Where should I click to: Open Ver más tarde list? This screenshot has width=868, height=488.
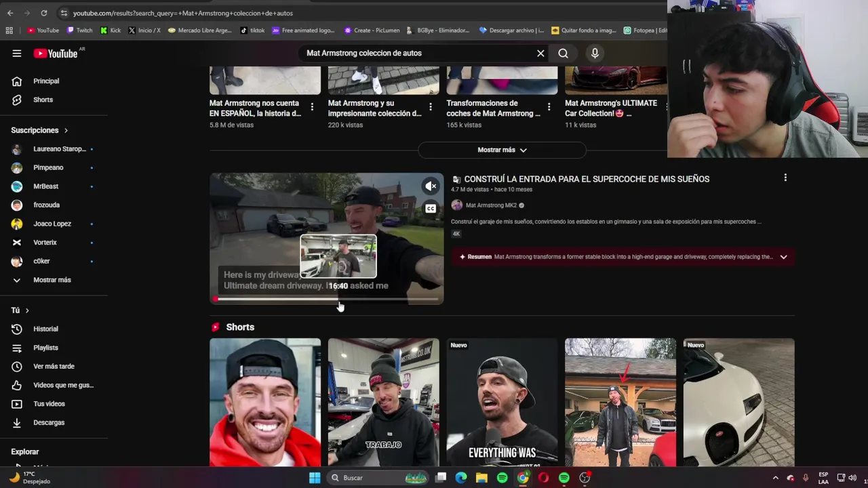coord(54,366)
